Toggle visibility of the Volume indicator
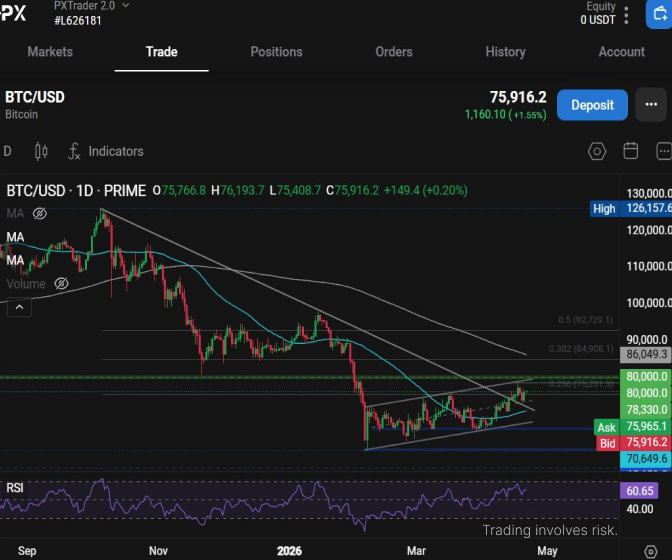This screenshot has width=672, height=560. (61, 284)
